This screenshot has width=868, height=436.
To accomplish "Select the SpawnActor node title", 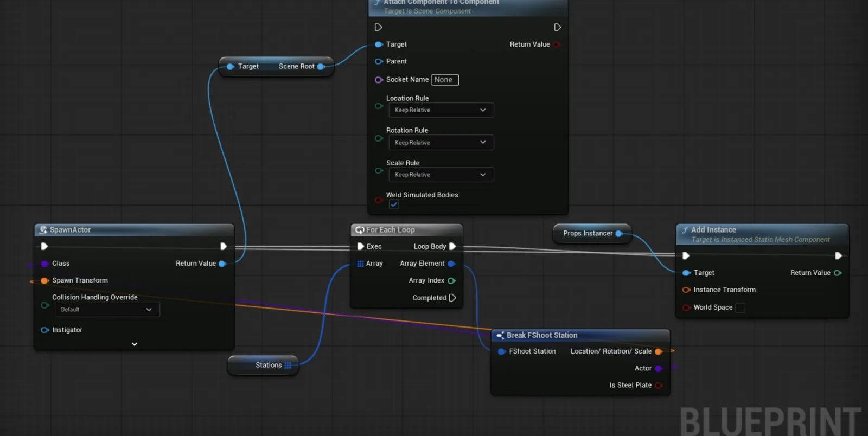I will 71,230.
